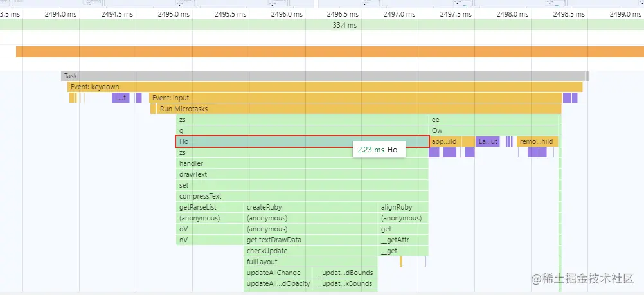The height and width of the screenshot is (295, 644).
Task: Select the get textDrawData bar
Action: (310, 240)
